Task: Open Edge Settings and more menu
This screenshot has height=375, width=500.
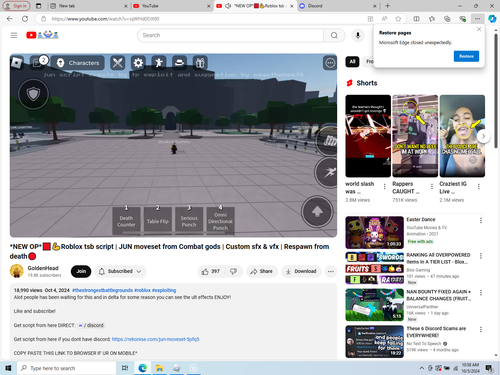Action: [x=477, y=19]
